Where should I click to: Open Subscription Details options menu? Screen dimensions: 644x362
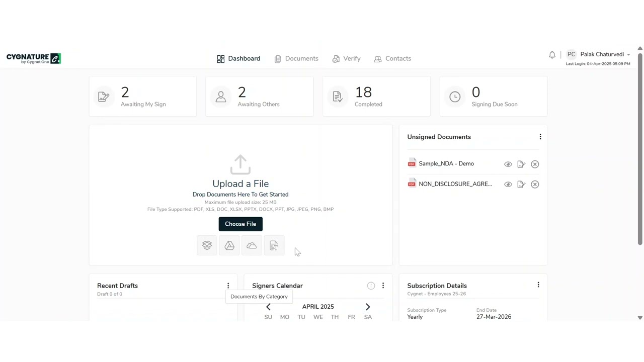[538, 285]
